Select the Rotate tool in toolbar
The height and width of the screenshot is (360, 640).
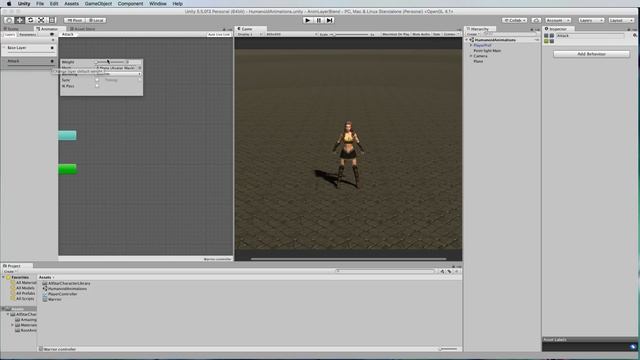30,20
